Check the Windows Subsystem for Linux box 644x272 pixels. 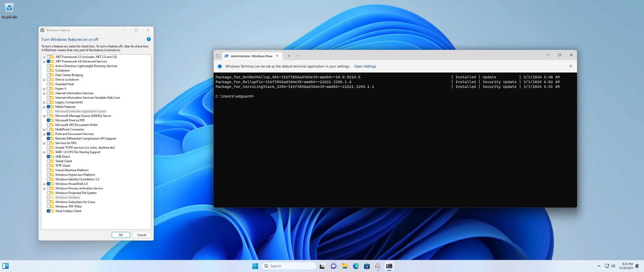click(x=48, y=202)
